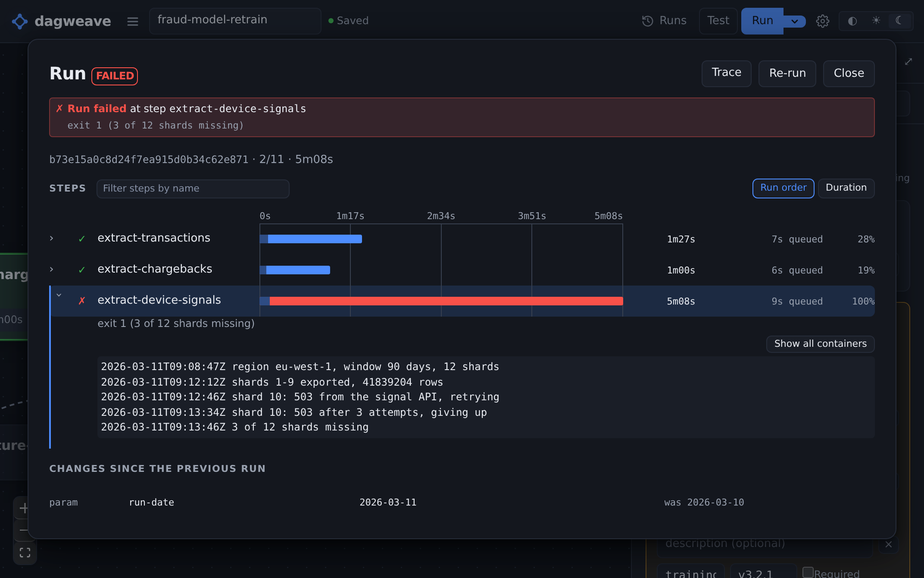This screenshot has height=578, width=924.
Task: Click the '9s queued' value
Action: tap(797, 302)
